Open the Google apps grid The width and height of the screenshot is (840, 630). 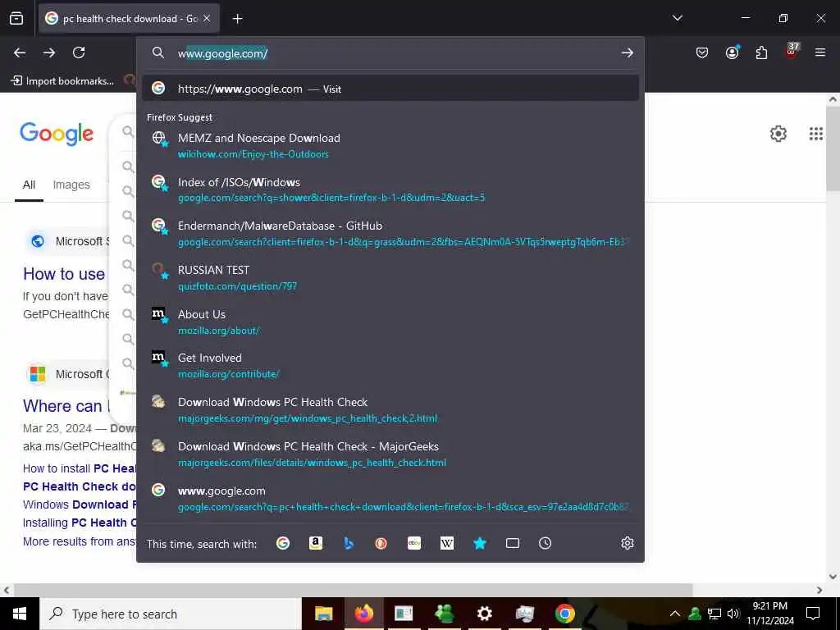click(816, 134)
